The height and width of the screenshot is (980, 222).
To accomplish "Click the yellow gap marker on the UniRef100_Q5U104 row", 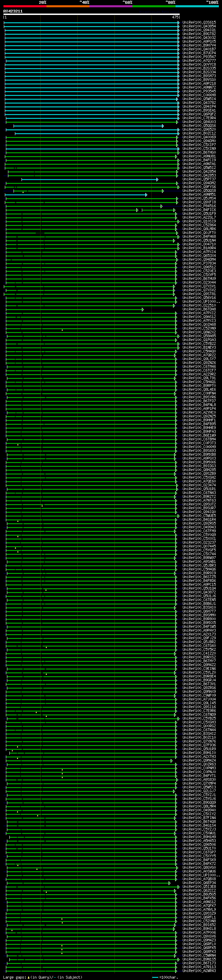I will pyautogui.click(x=46, y=590).
